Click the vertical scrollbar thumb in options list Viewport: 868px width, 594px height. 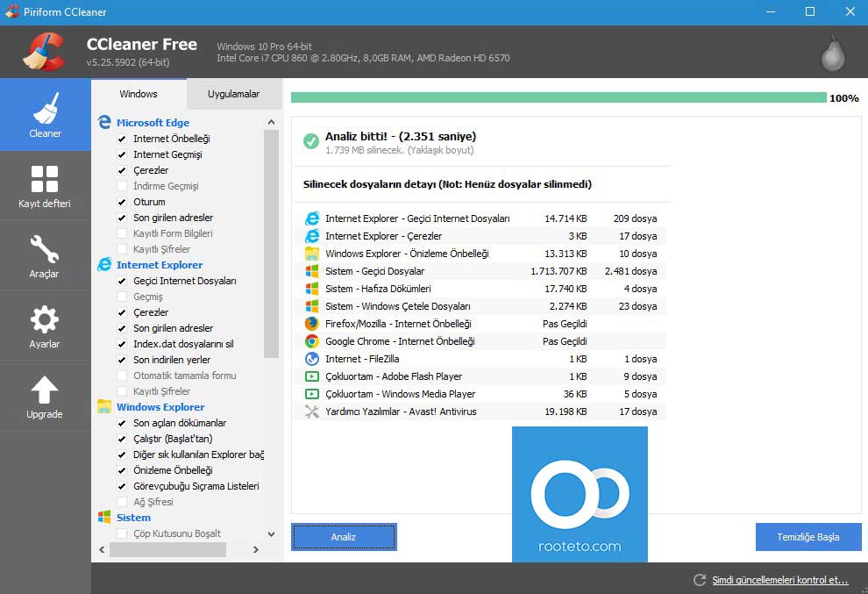(x=271, y=244)
